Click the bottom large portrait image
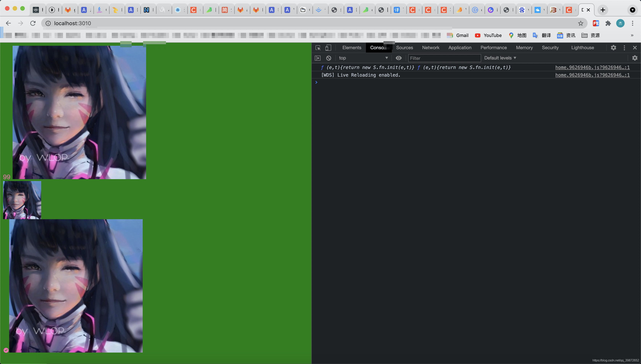The height and width of the screenshot is (364, 641). click(76, 286)
